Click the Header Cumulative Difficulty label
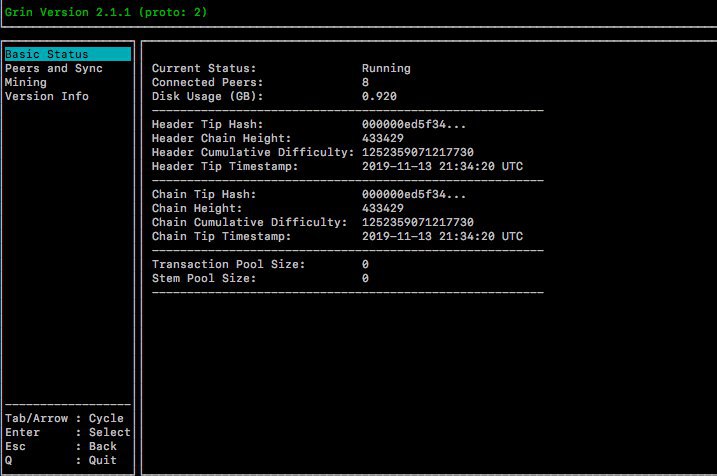This screenshot has height=476, width=717. tap(253, 152)
